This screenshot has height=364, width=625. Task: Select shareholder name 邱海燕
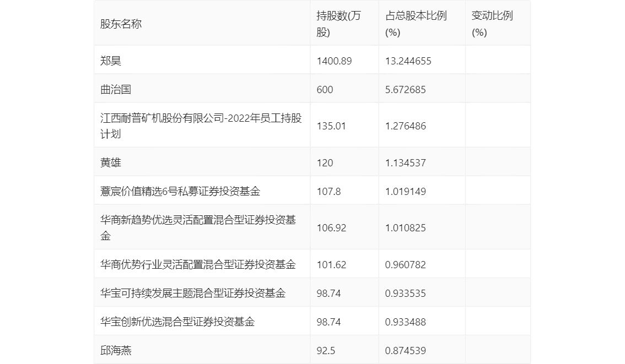point(116,350)
